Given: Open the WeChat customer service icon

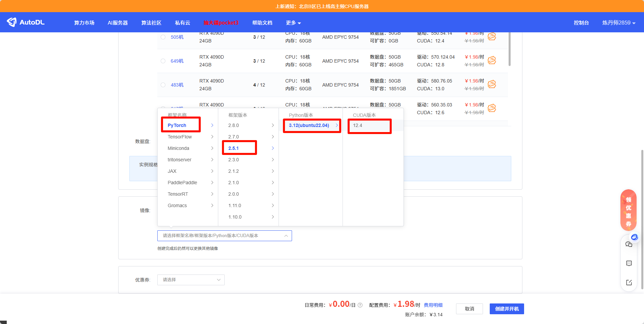Looking at the screenshot, I should (629, 244).
